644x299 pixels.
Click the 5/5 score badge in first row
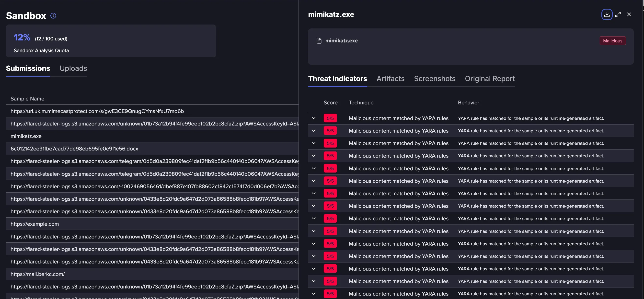330,118
